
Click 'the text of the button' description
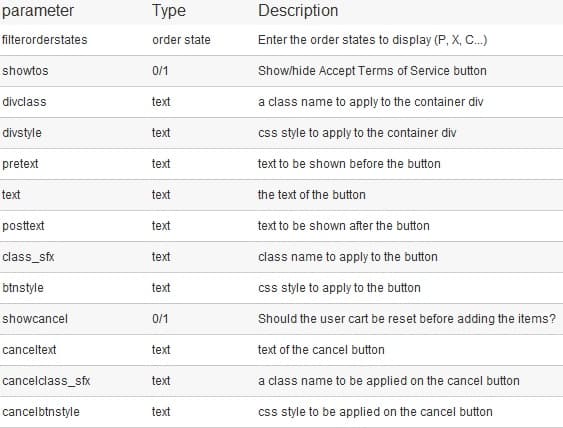[312, 195]
